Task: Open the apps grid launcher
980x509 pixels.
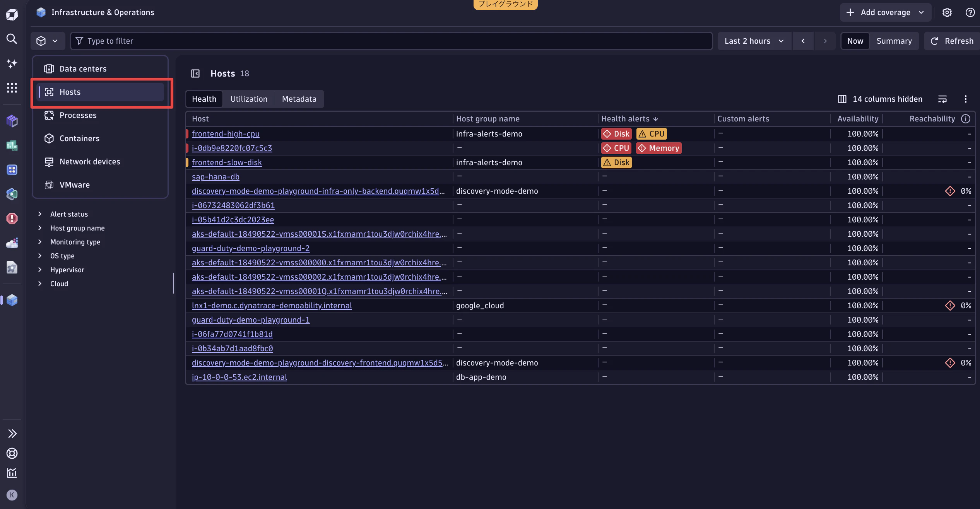Action: 12,88
